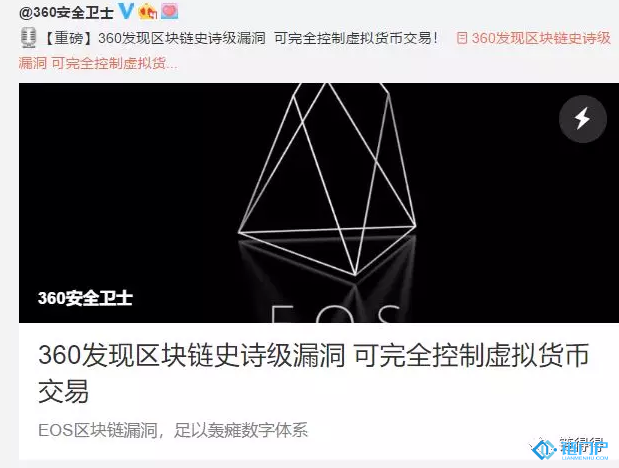Viewport: 619px width, 468px height.
Task: Click the 可完全控制虚拟货币交易！ post text
Action: point(357,38)
